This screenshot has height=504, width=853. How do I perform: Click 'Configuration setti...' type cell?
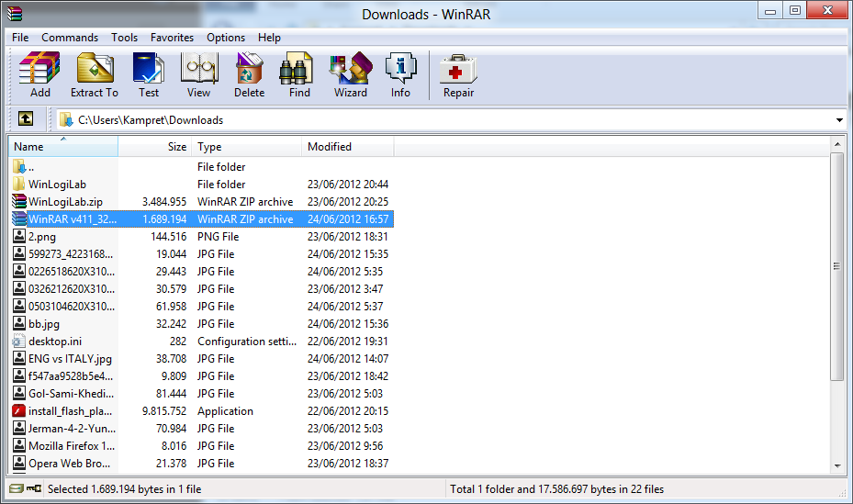247,342
